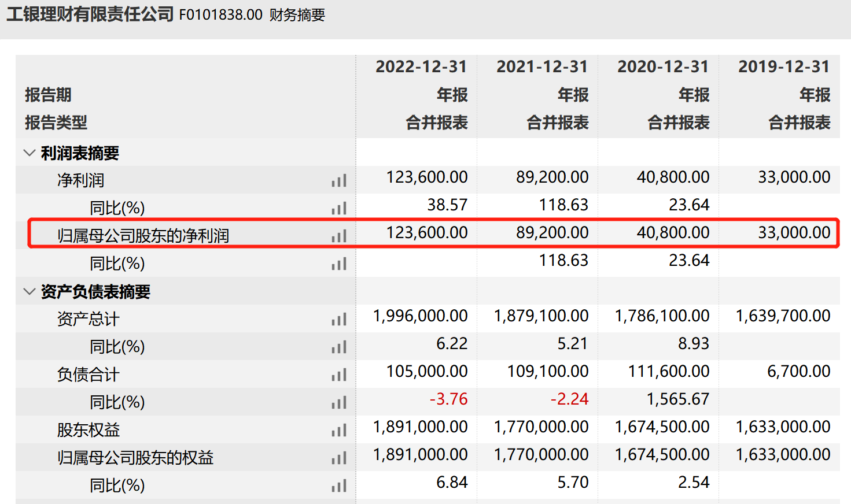Open chart icon for 归属母公司股东的权益 row
Image resolution: width=851 pixels, height=504 pixels.
click(x=339, y=458)
